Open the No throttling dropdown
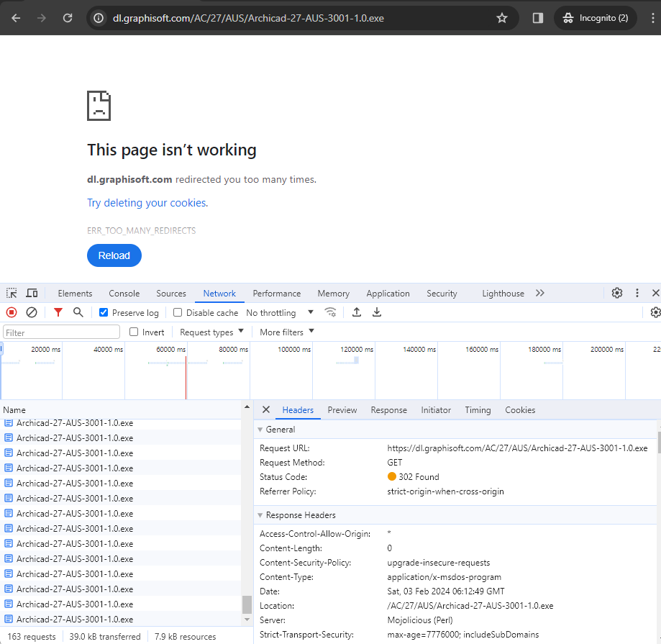Viewport: 661px width, 644px height. (280, 312)
